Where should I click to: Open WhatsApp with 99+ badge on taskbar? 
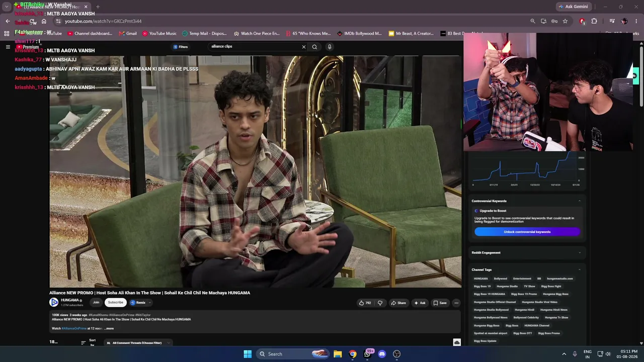(368, 354)
